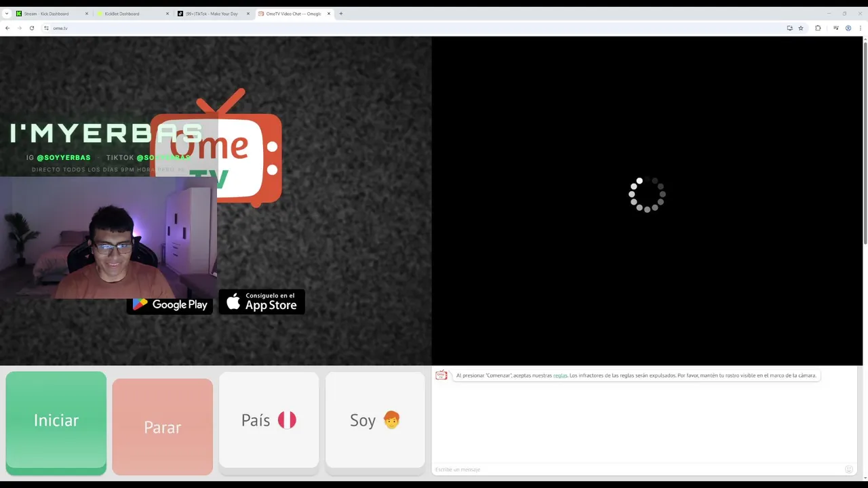The width and height of the screenshot is (868, 488).
Task: Select the OmeTV Video Chat tab
Action: click(x=294, y=14)
